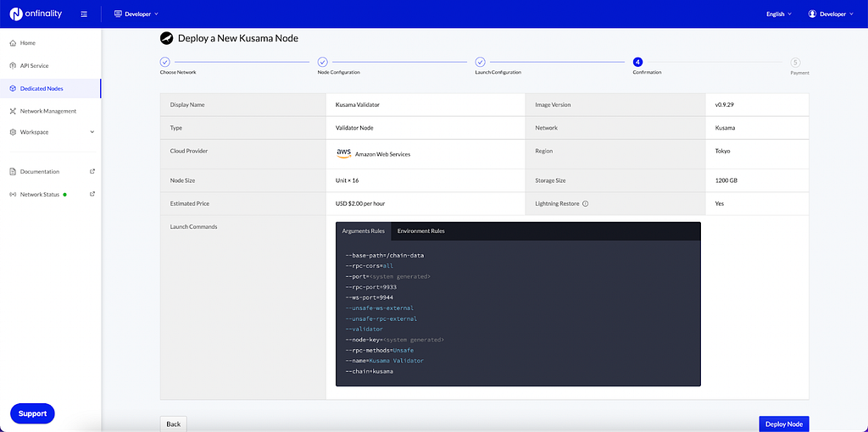Click the '--validator' command line
This screenshot has width=868, height=432.
(x=364, y=330)
